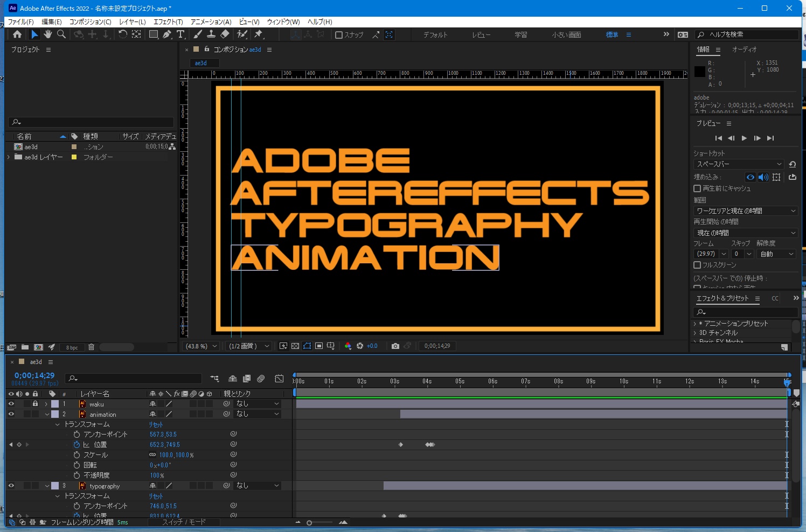Toggle the 位置 stopwatch for animation layer
This screenshot has height=532, width=806.
coord(77,445)
